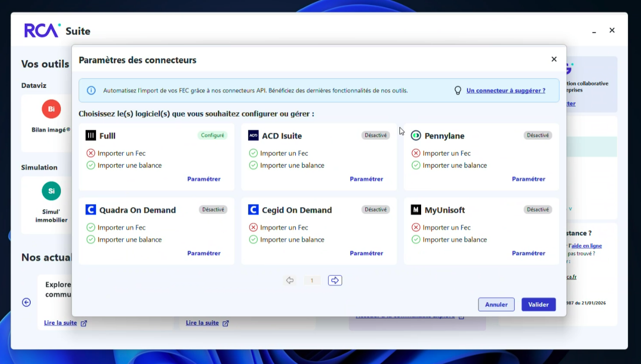This screenshot has height=364, width=641.
Task: Click the red cross beside Fulll Importer un Fec
Action: coord(91,153)
